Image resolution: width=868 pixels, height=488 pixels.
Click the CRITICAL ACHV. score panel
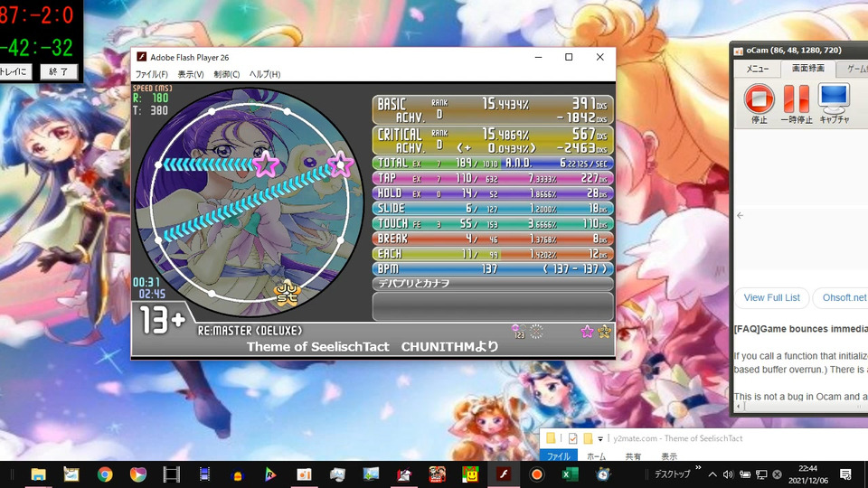(493, 141)
